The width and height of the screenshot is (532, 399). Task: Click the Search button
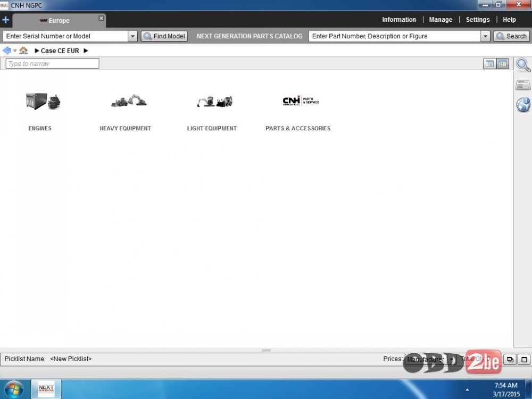click(512, 36)
